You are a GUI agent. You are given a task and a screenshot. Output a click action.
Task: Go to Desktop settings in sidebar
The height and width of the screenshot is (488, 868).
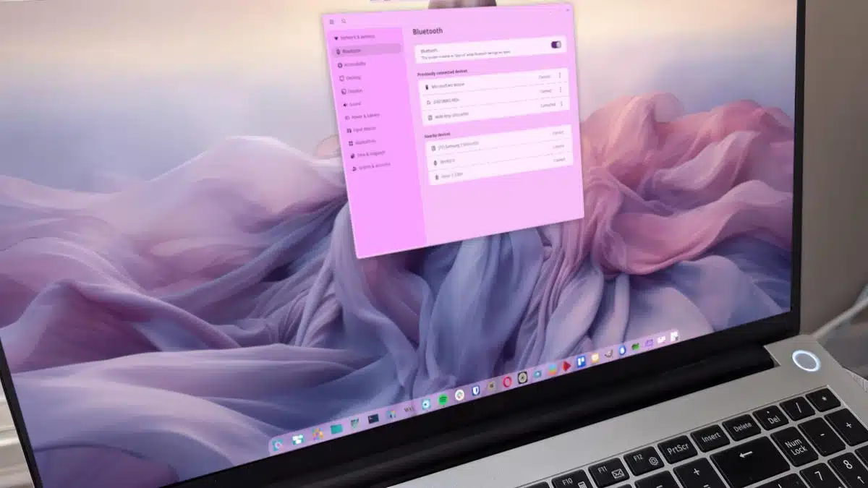(x=350, y=78)
